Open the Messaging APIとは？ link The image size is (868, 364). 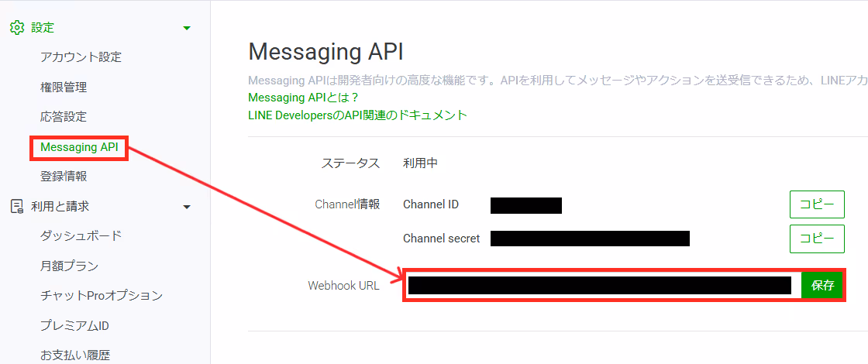(304, 98)
